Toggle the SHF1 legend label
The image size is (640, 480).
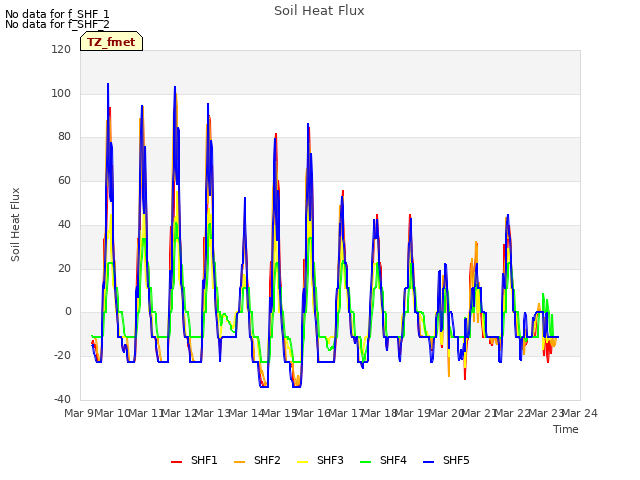(204, 460)
